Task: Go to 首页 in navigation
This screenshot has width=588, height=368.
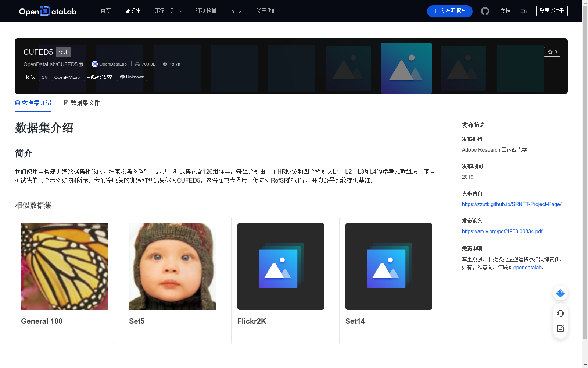Action: (x=105, y=11)
